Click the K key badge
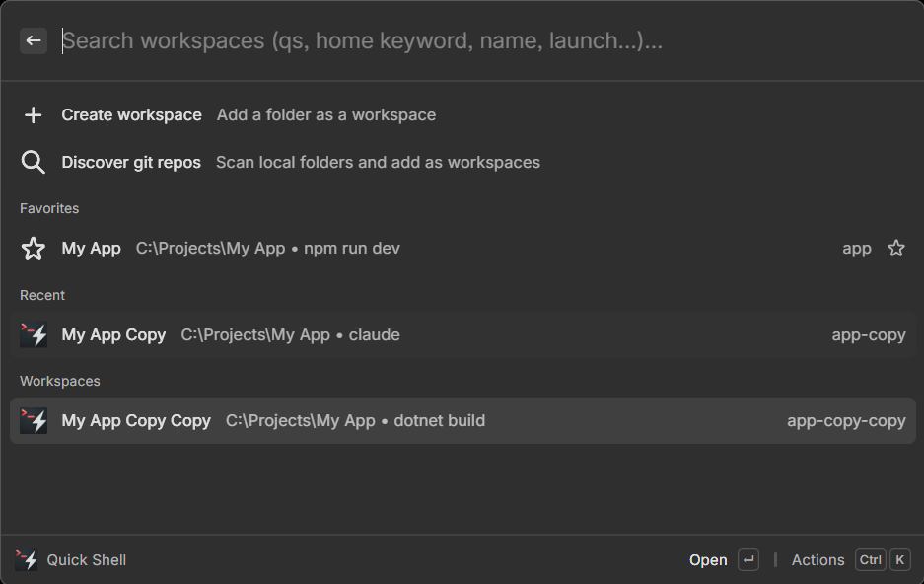The height and width of the screenshot is (584, 924). click(x=899, y=560)
